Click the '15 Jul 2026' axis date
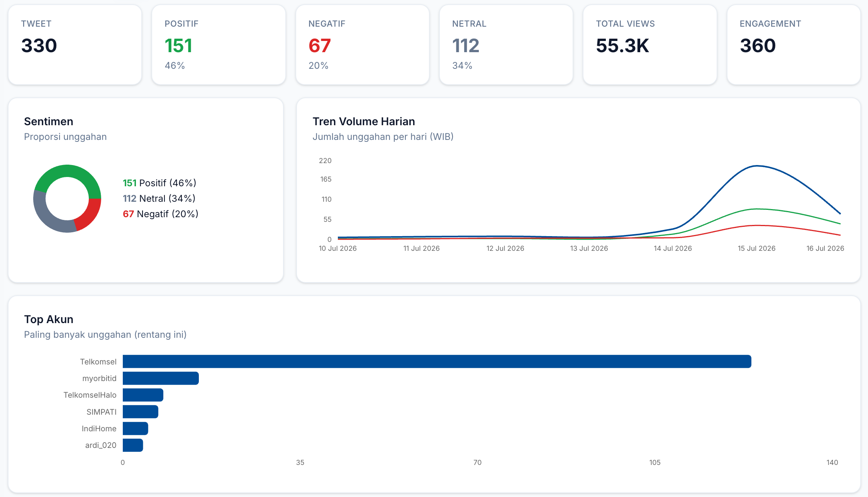Screen dimensions: 868x497 point(757,248)
